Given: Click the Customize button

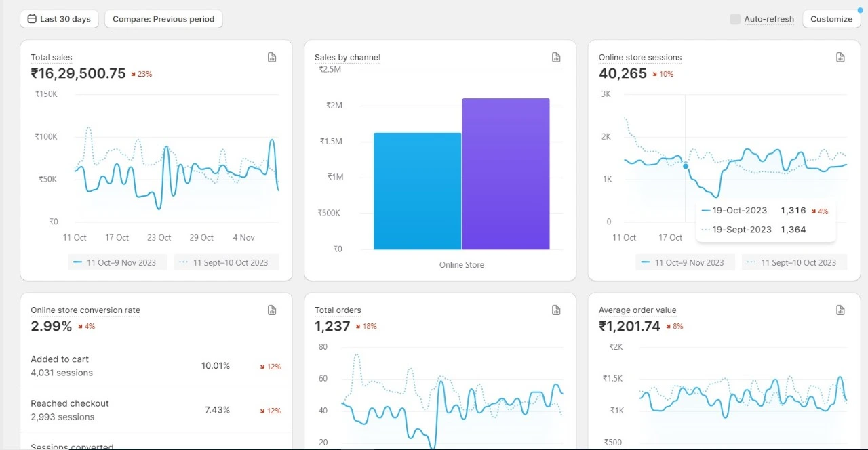Looking at the screenshot, I should [831, 19].
